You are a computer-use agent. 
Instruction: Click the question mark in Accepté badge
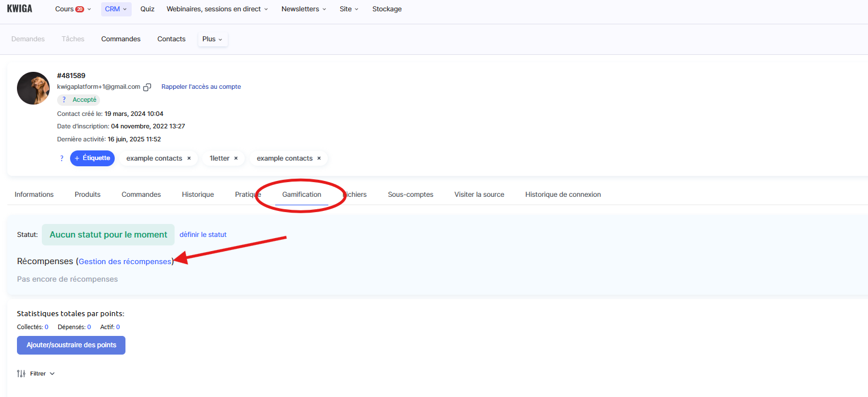point(64,100)
